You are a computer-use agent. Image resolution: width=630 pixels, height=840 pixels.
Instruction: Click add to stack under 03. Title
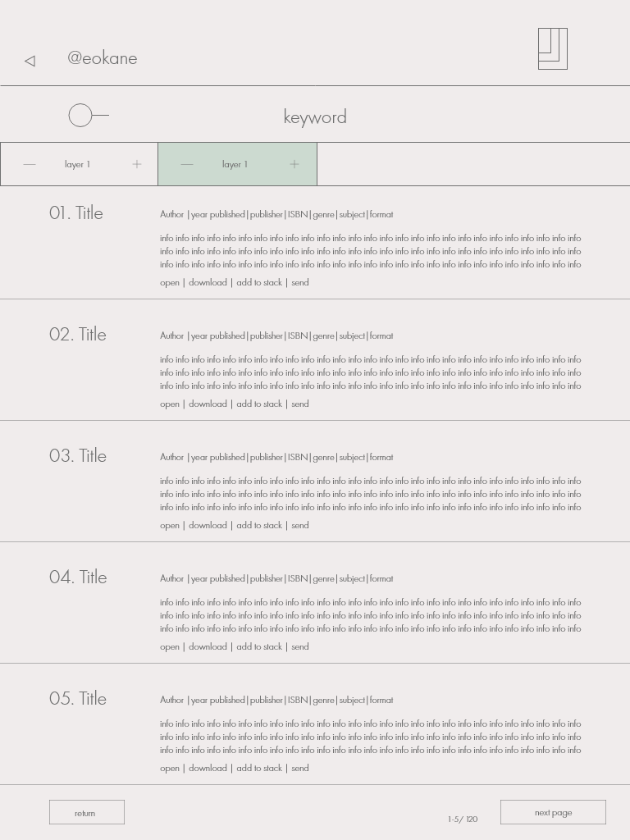(259, 525)
